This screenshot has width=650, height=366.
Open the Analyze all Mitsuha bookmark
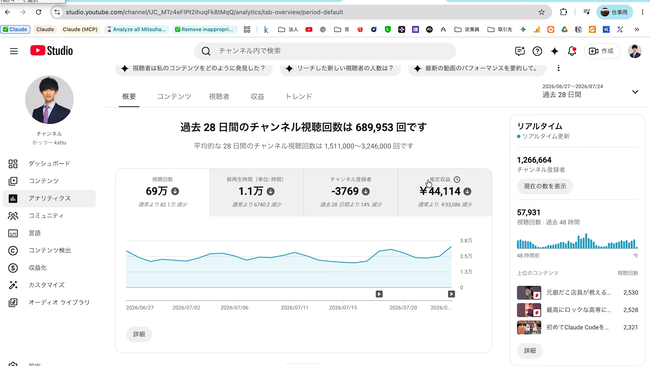tap(136, 29)
